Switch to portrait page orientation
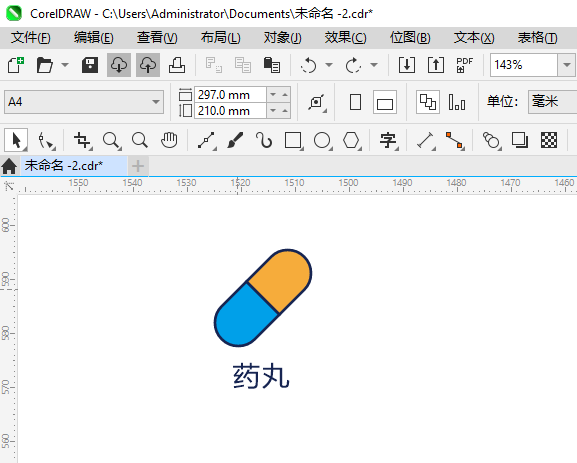Image resolution: width=577 pixels, height=463 pixels. (355, 102)
